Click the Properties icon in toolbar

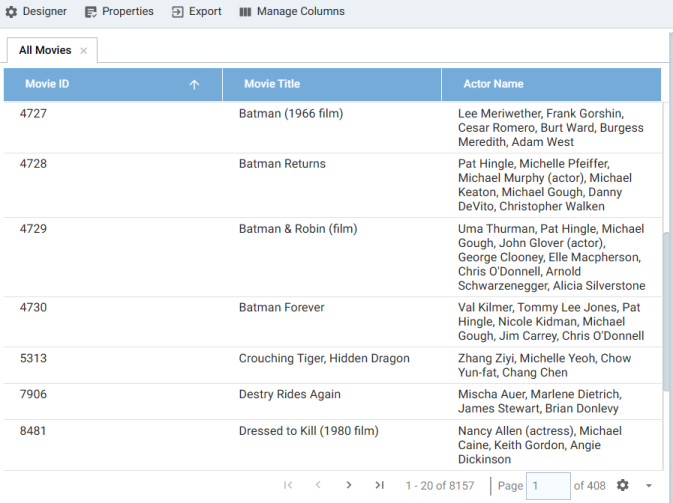click(x=91, y=12)
